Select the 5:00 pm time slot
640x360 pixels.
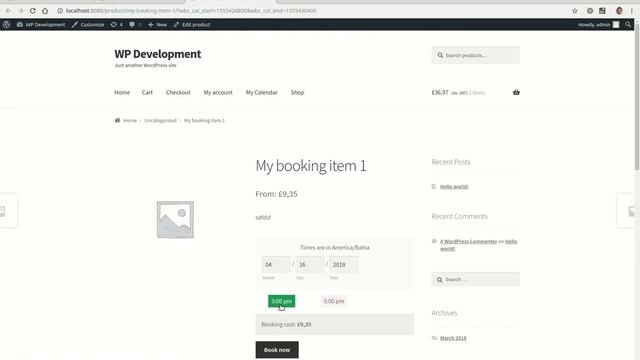[334, 301]
